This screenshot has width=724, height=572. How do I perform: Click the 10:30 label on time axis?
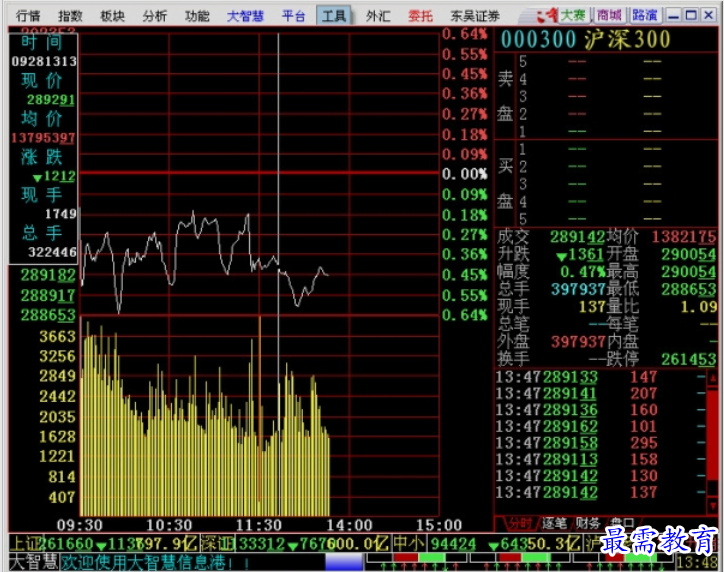point(169,525)
